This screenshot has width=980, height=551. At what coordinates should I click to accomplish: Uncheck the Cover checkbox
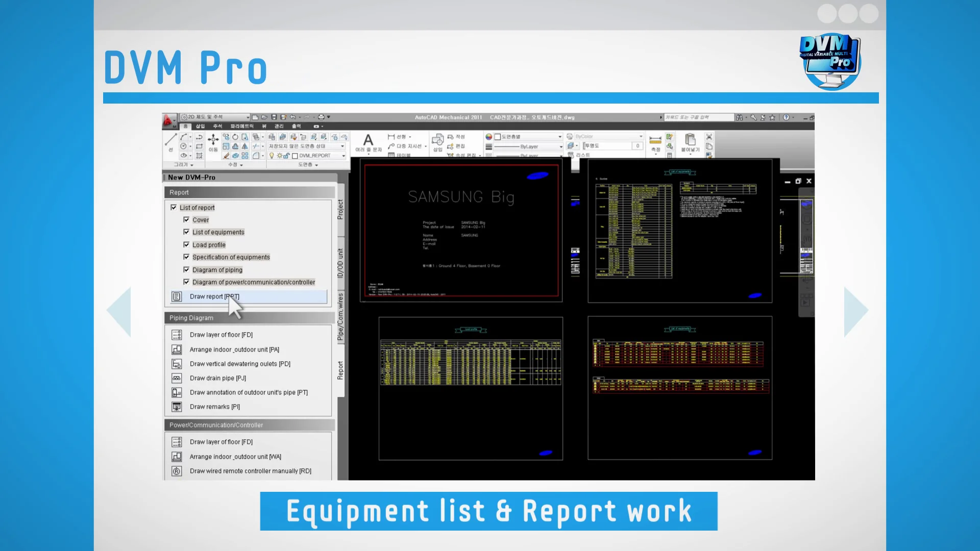tap(187, 219)
